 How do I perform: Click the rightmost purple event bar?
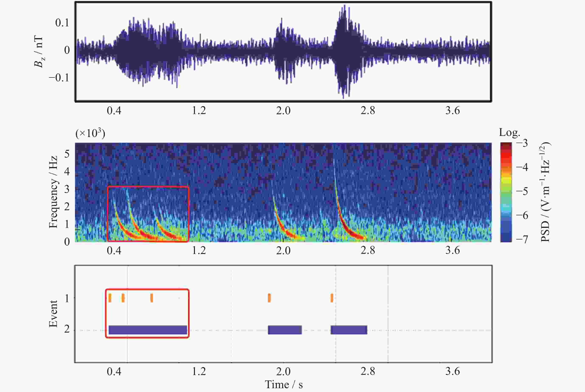click(349, 330)
